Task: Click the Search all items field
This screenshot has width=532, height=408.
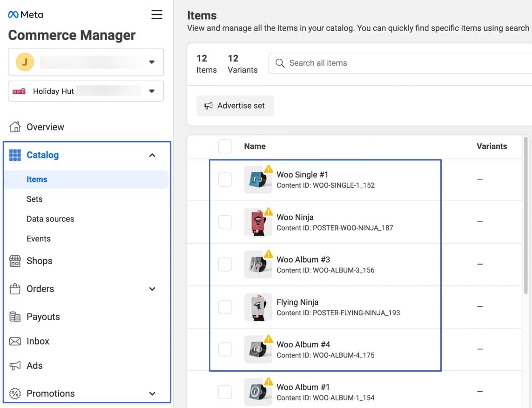Action: click(400, 63)
